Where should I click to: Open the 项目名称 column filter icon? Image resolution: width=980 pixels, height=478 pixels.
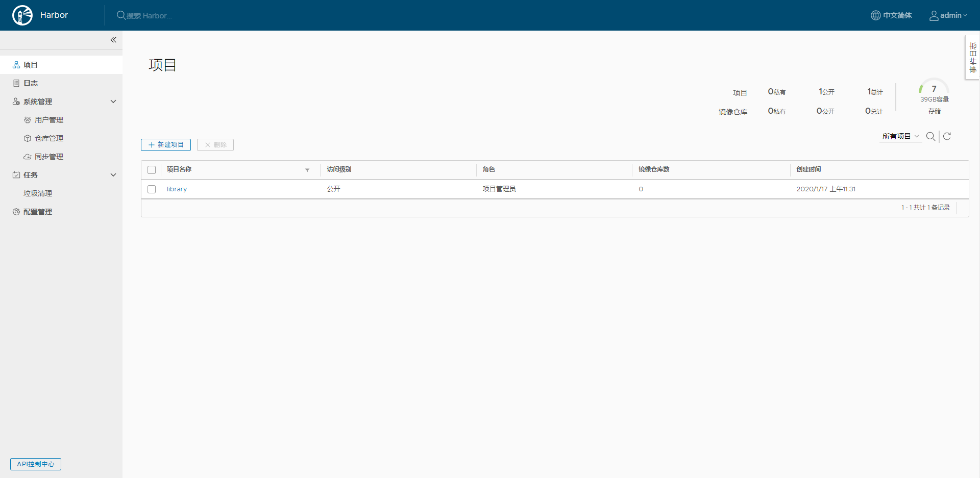tap(307, 170)
